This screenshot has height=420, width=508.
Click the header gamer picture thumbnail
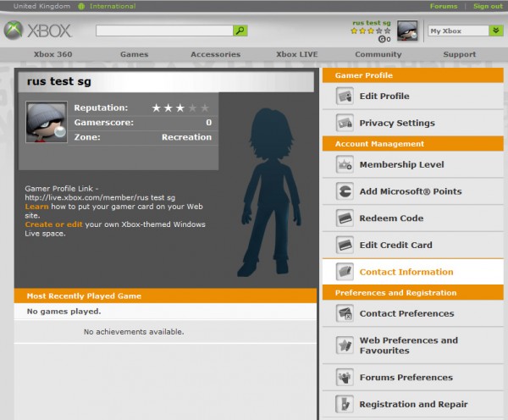click(x=407, y=30)
